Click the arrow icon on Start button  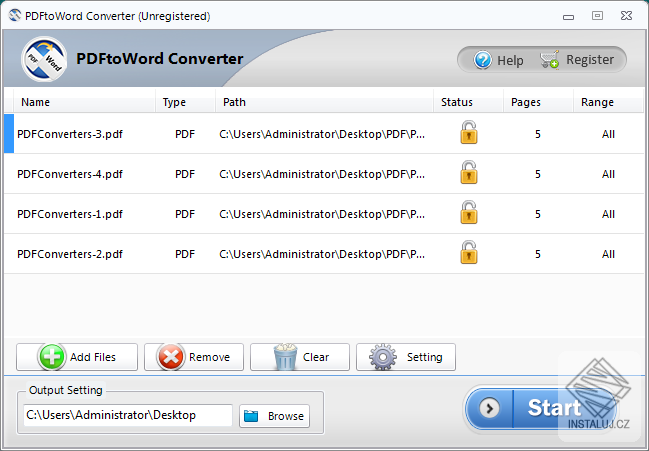[x=489, y=408]
